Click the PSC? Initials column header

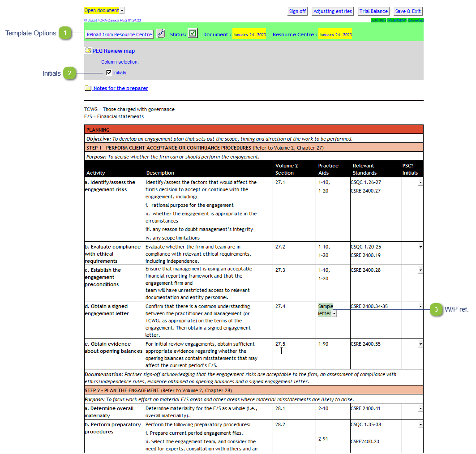point(410,169)
